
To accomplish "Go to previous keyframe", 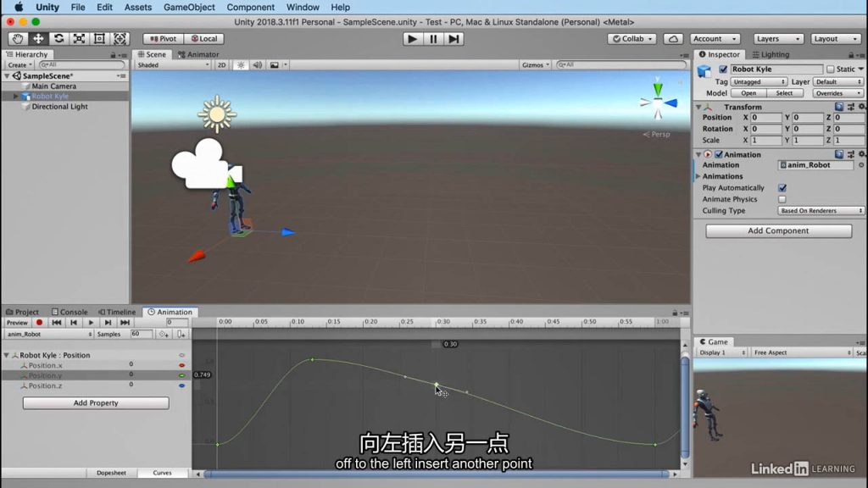I will 74,322.
